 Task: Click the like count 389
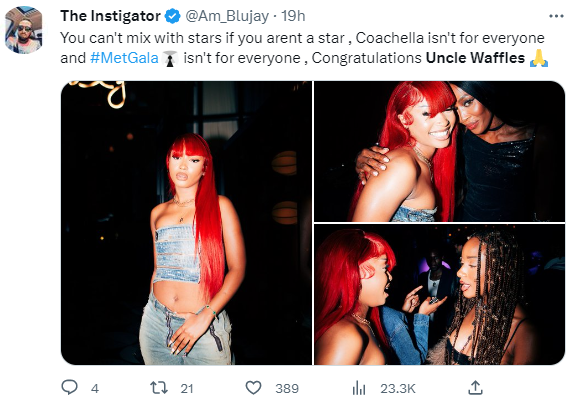tap(287, 388)
